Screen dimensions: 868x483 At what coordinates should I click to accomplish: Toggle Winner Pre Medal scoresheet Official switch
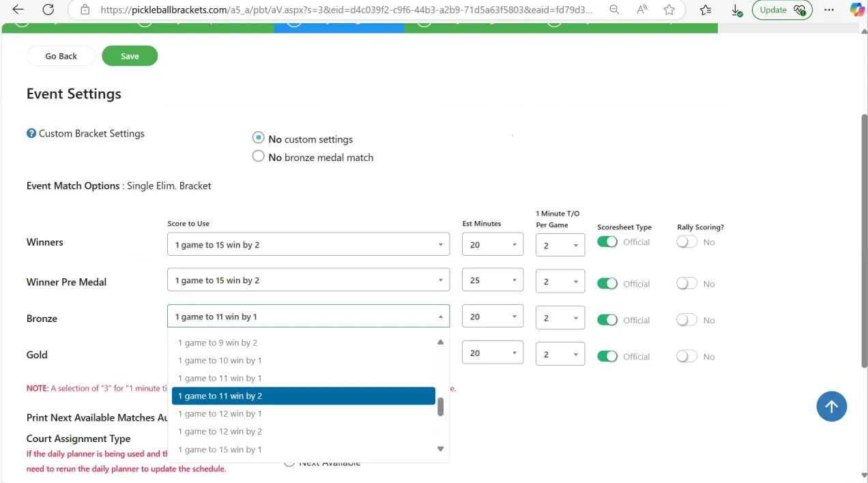point(607,284)
